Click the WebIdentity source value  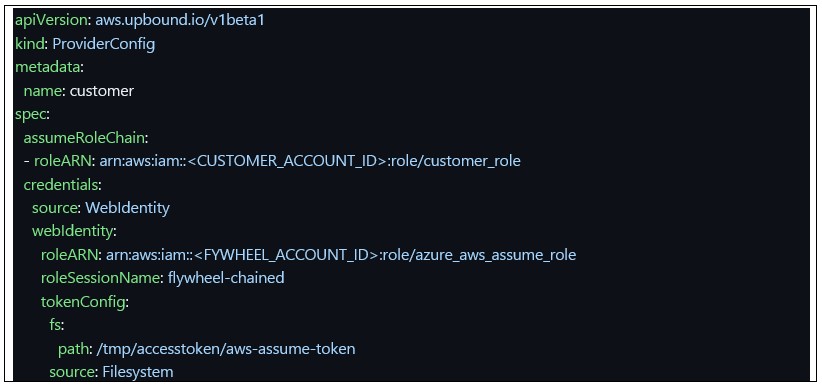[x=128, y=208]
